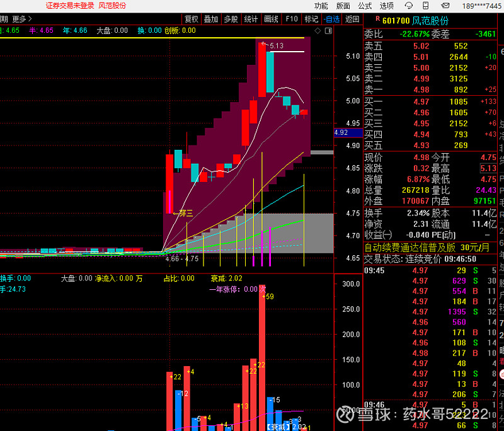Click the 卖一 price 4.98
The height and width of the screenshot is (431, 504).
pos(421,89)
